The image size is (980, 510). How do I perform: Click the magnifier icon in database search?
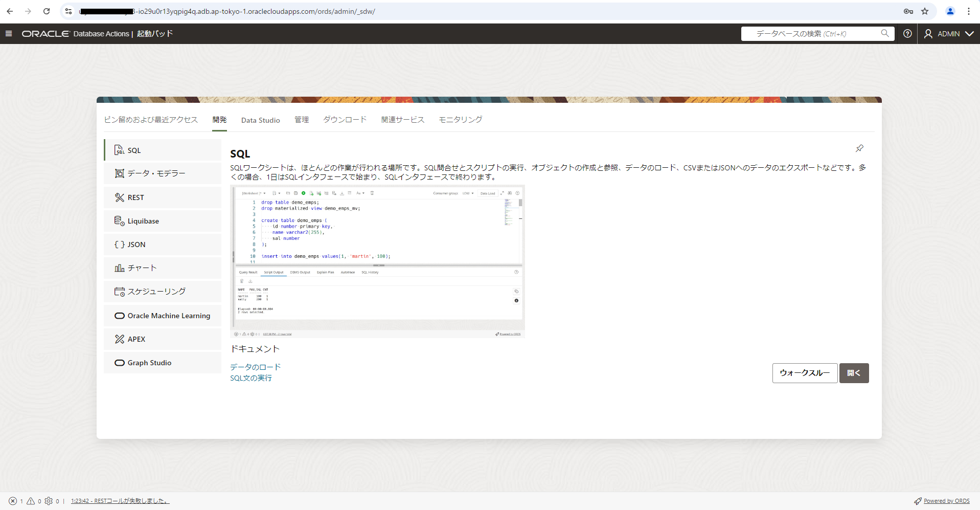tap(885, 33)
